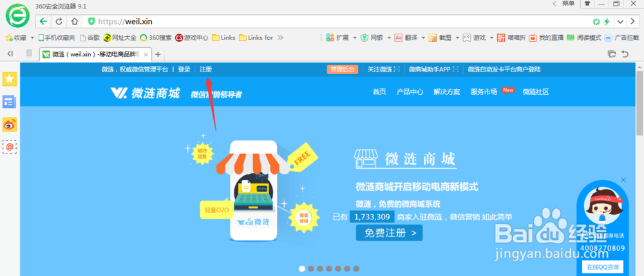Open the 360搜索 bookmark
The height and width of the screenshot is (276, 644).
[156, 38]
